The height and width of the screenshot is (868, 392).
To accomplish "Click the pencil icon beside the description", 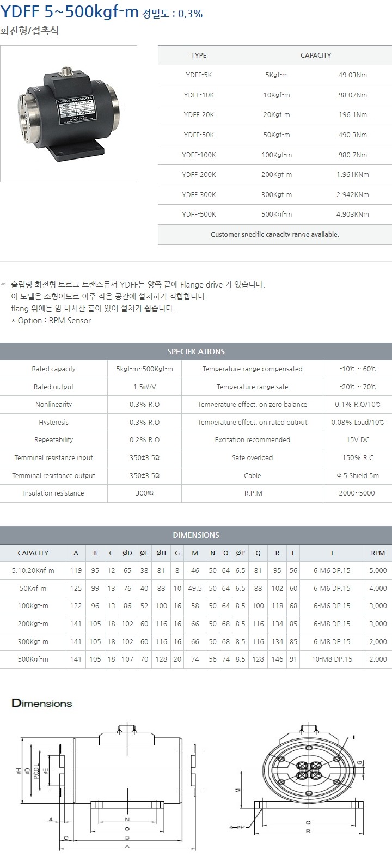I will (4, 285).
